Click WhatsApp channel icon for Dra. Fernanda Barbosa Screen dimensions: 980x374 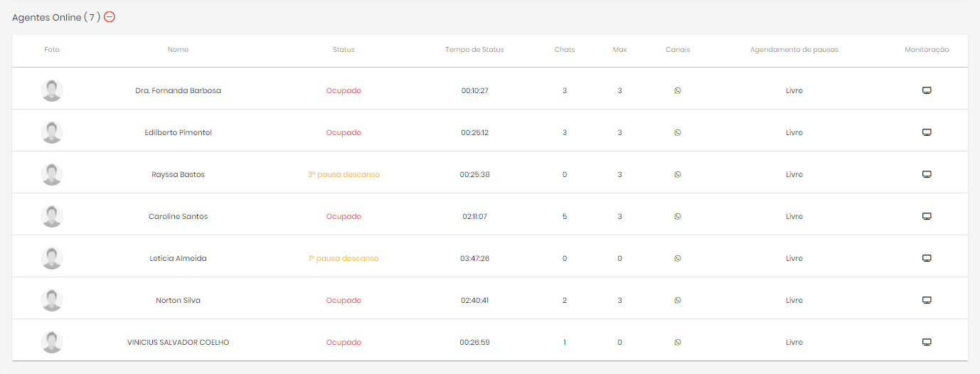click(678, 90)
